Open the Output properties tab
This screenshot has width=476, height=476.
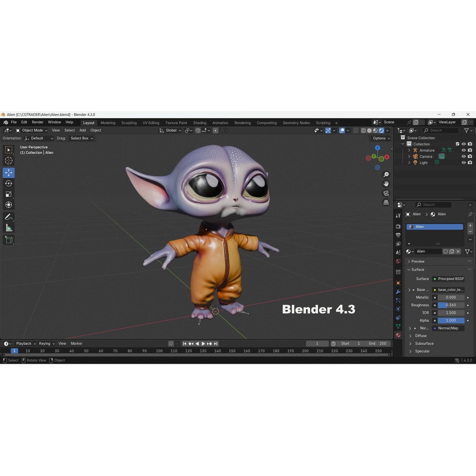398,235
